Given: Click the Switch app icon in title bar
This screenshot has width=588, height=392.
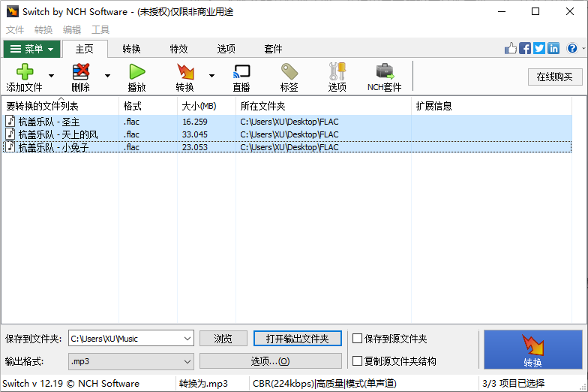Looking at the screenshot, I should point(12,11).
